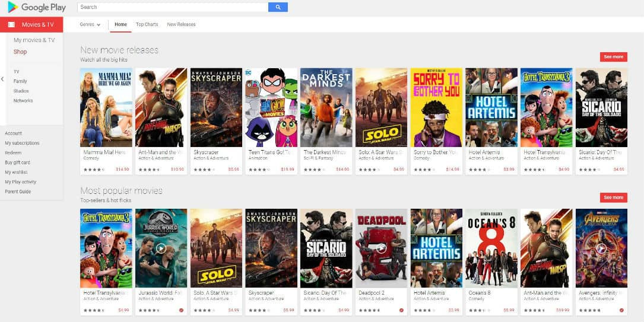Play the Jurassic World trailer overlay
Screen dimensions: 644x322
[161, 248]
